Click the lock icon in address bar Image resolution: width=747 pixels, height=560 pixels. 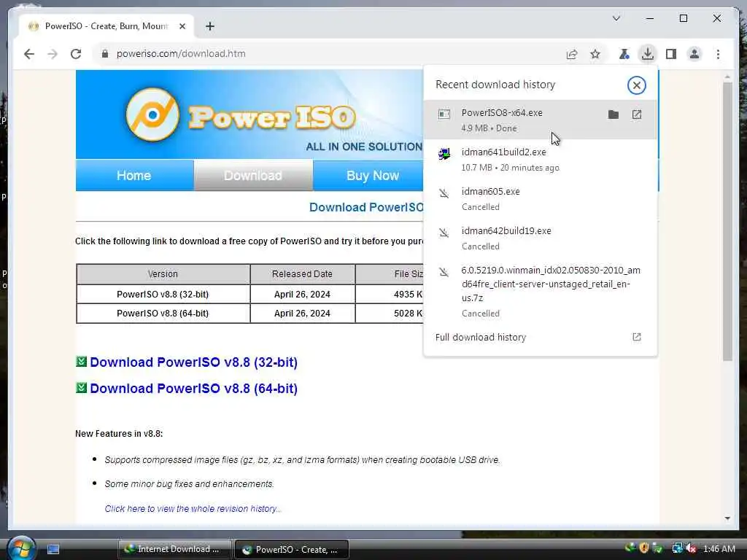tap(105, 54)
